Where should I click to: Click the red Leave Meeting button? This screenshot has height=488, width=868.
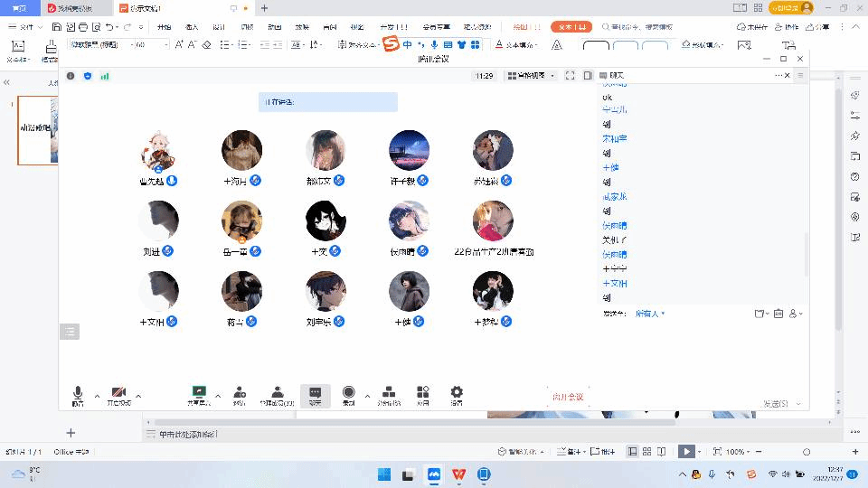click(568, 397)
